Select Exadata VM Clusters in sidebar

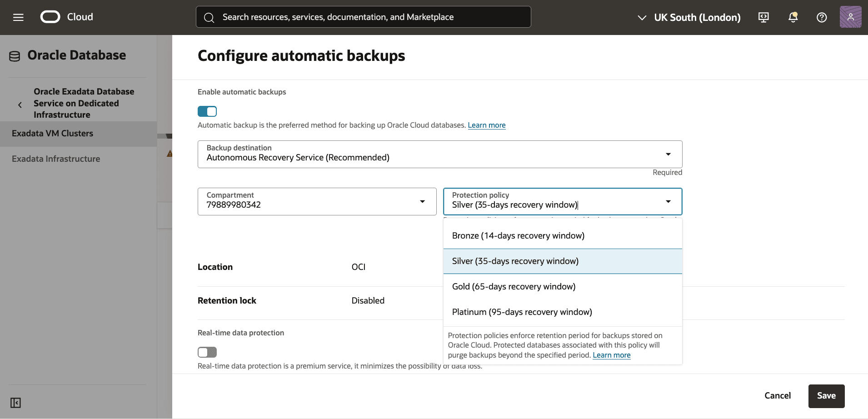tap(53, 133)
